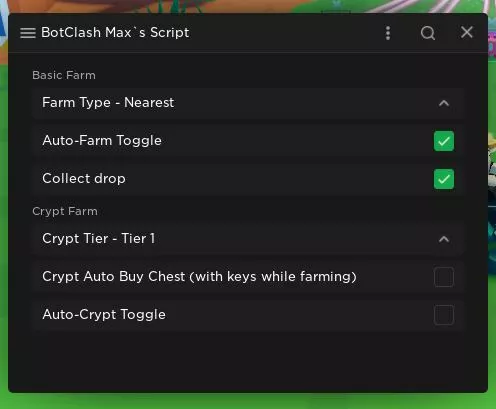Open the hamburger menu icon
This screenshot has width=496, height=409.
(28, 33)
